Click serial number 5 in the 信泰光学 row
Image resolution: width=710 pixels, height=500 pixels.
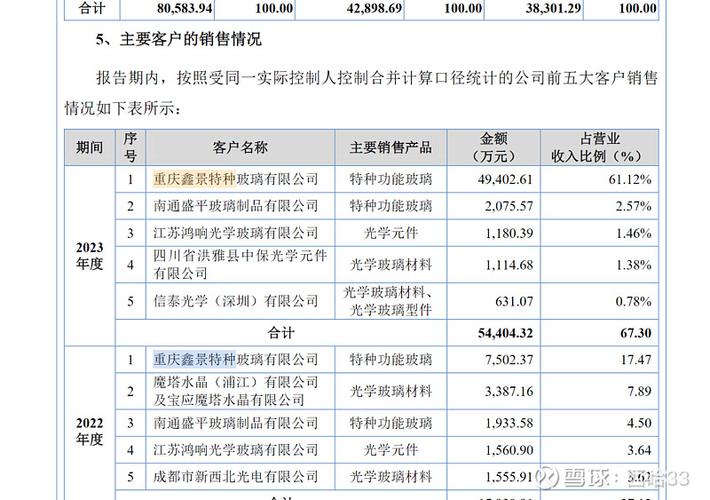130,301
